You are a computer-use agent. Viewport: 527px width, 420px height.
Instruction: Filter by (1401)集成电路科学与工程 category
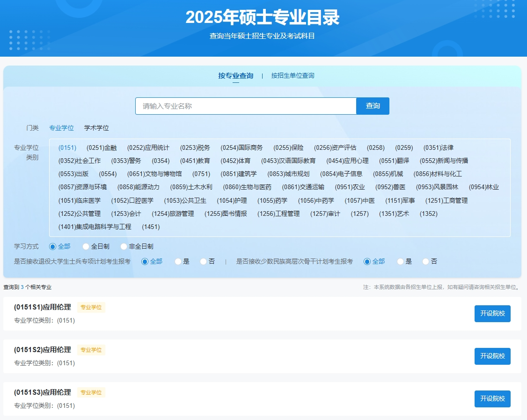tap(95, 227)
